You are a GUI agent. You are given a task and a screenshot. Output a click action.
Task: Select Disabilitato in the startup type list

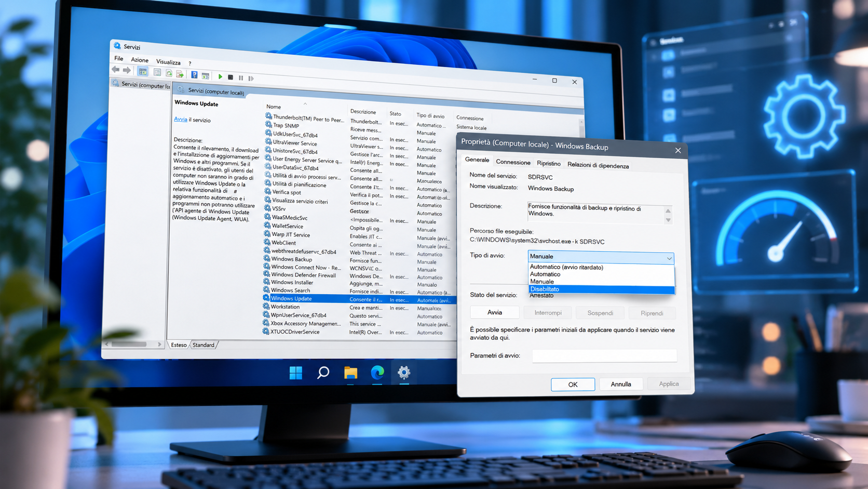(x=601, y=289)
